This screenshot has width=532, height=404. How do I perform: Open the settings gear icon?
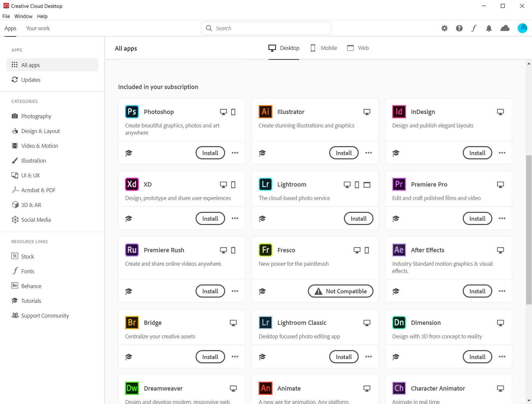point(444,28)
